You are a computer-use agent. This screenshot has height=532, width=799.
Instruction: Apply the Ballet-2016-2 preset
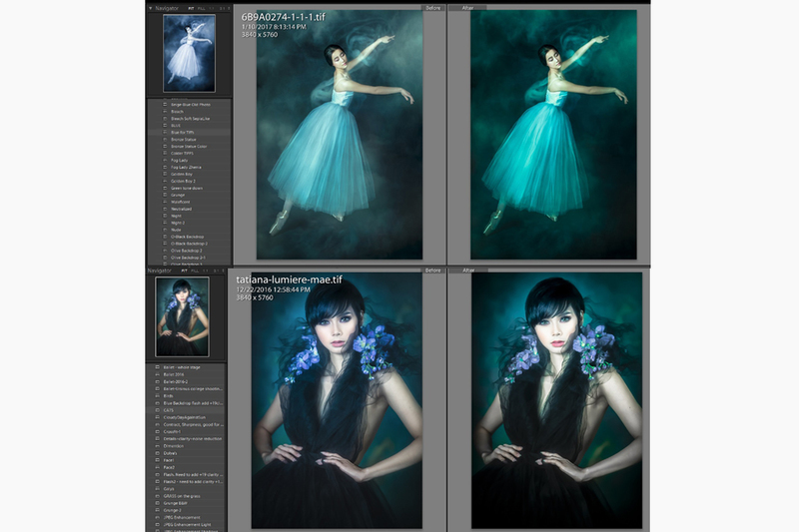[176, 382]
